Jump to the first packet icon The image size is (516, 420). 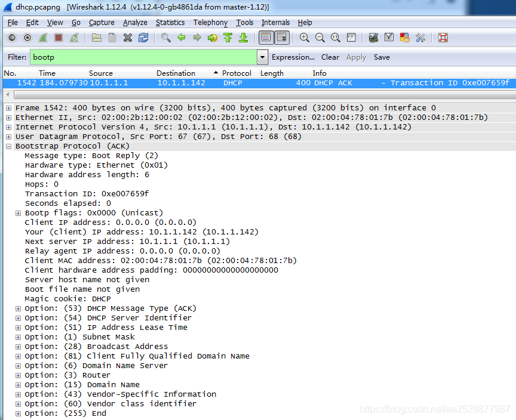(228, 38)
